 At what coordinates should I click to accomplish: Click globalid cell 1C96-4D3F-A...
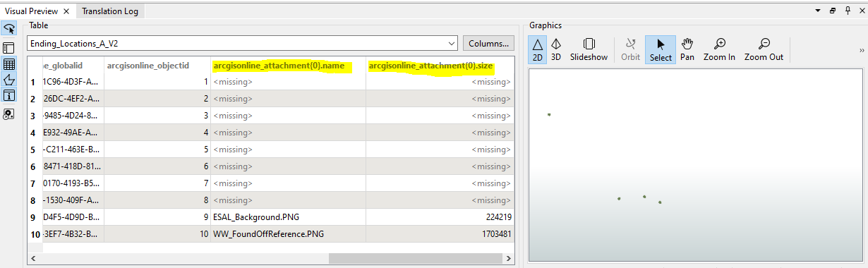(x=73, y=82)
